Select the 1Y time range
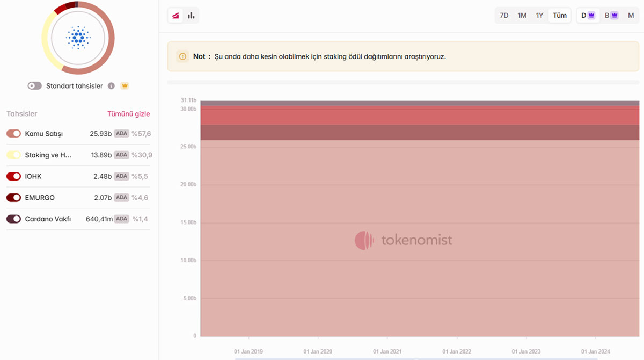Screen dimensions: 644x360 point(539,16)
